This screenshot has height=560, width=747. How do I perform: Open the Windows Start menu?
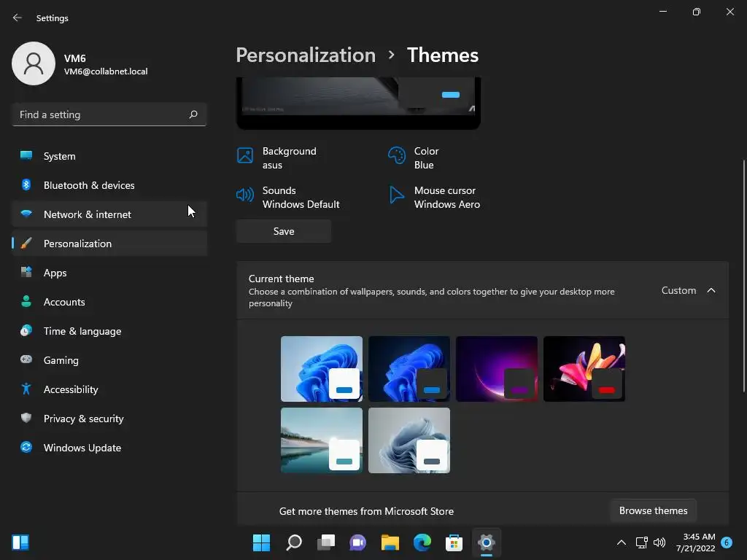(x=262, y=542)
